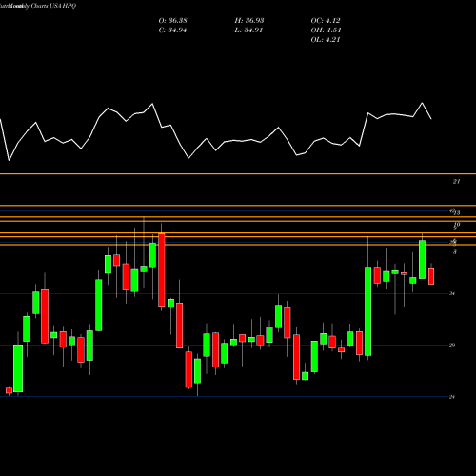Click the 'OH: 1.51' value

click(x=326, y=30)
